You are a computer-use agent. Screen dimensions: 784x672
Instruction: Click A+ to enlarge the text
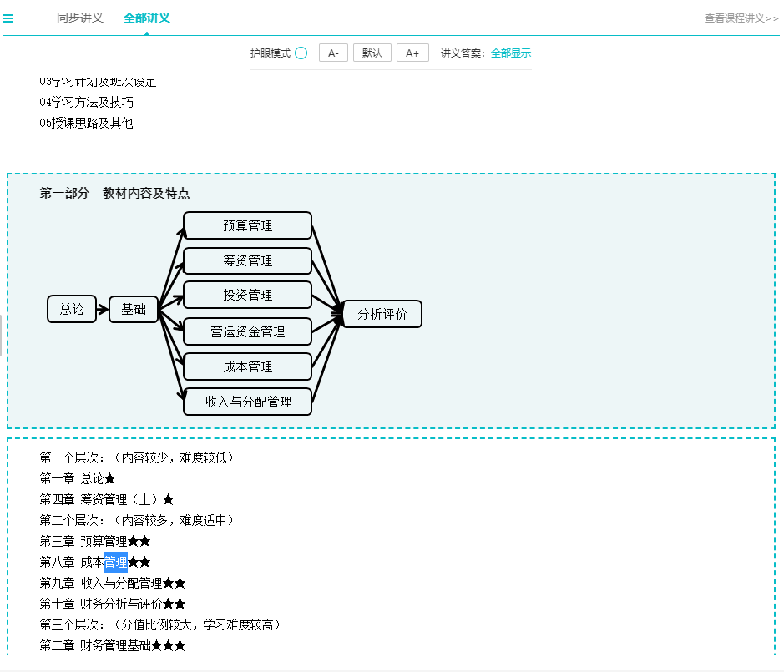pos(412,52)
